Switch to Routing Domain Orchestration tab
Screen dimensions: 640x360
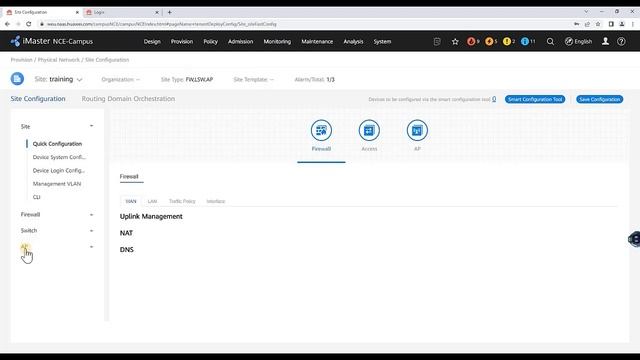128,99
